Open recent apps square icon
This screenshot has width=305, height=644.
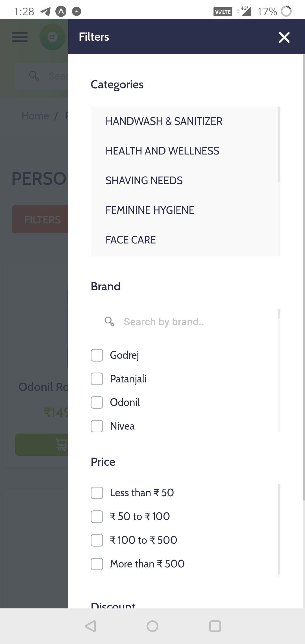click(x=215, y=626)
